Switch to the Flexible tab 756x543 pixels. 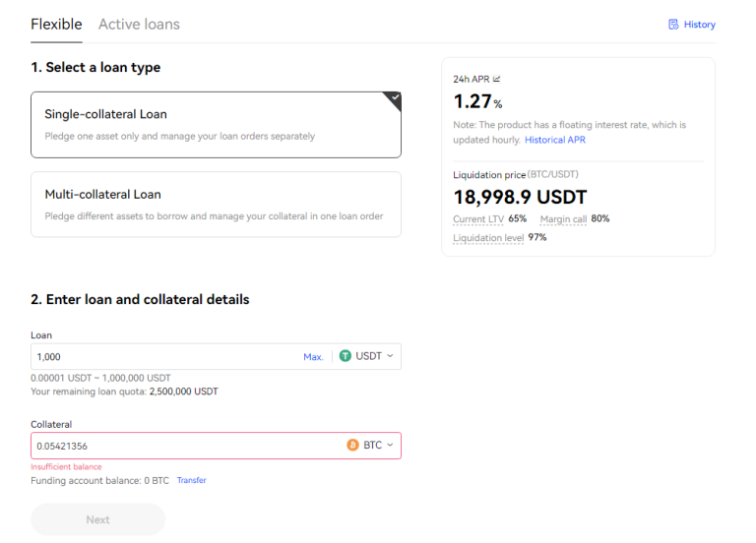pos(56,25)
